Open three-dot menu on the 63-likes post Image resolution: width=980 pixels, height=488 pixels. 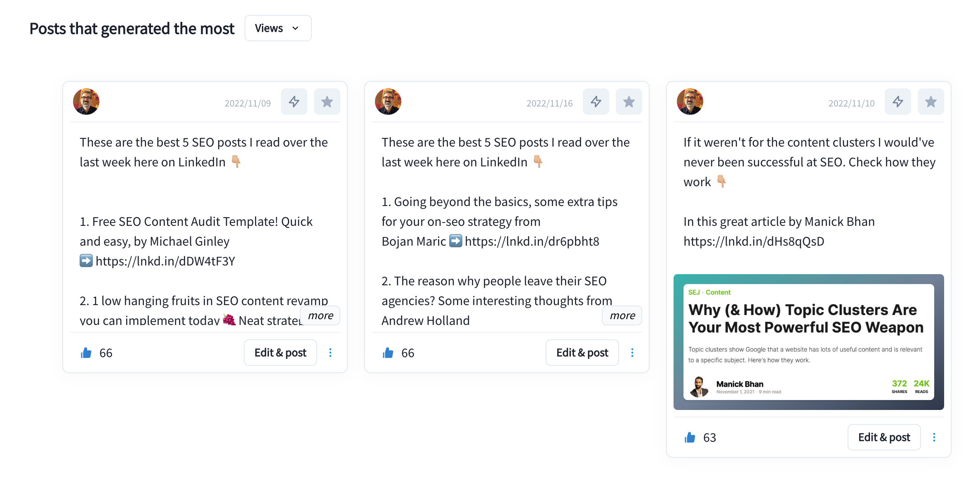[x=934, y=437]
